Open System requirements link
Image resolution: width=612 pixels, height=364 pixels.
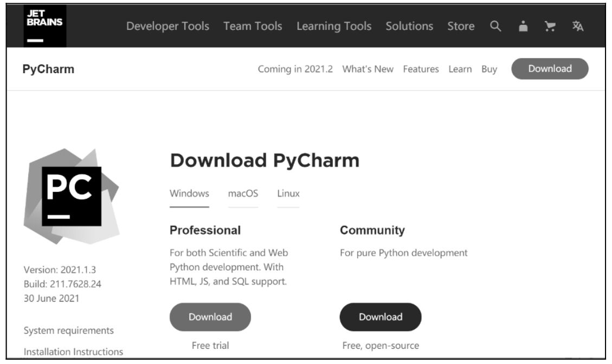tap(69, 330)
